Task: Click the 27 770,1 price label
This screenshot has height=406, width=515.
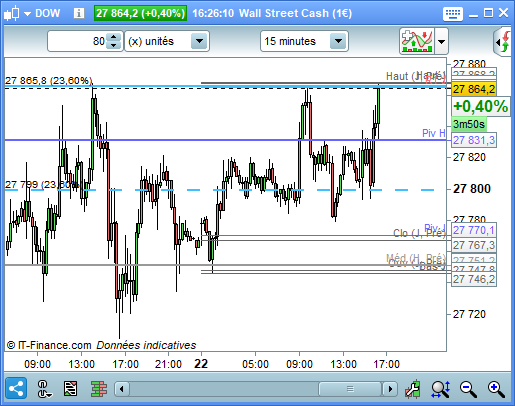Action: pyautogui.click(x=474, y=230)
